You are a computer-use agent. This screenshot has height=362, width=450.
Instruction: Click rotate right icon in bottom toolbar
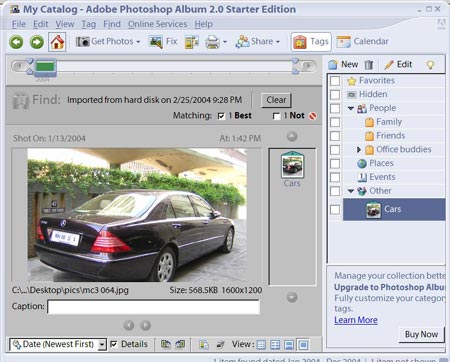pyautogui.click(x=180, y=344)
